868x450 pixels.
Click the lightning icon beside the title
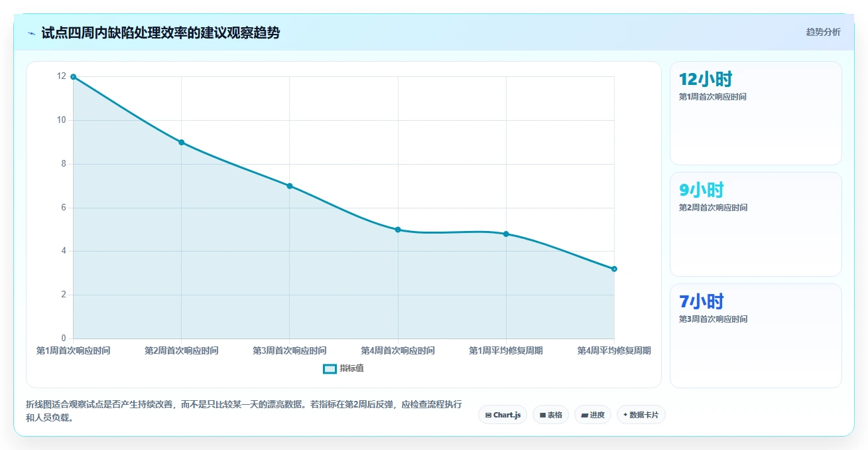point(31,33)
